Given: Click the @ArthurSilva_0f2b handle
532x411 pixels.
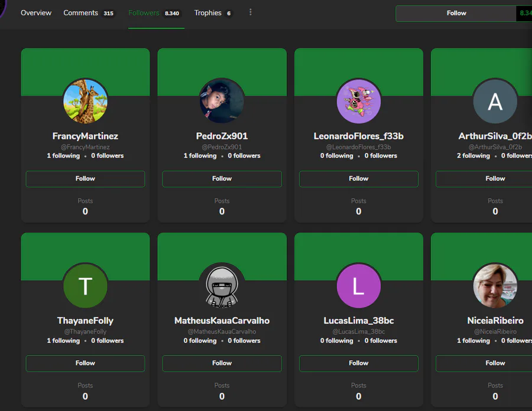Looking at the screenshot, I should click(495, 147).
